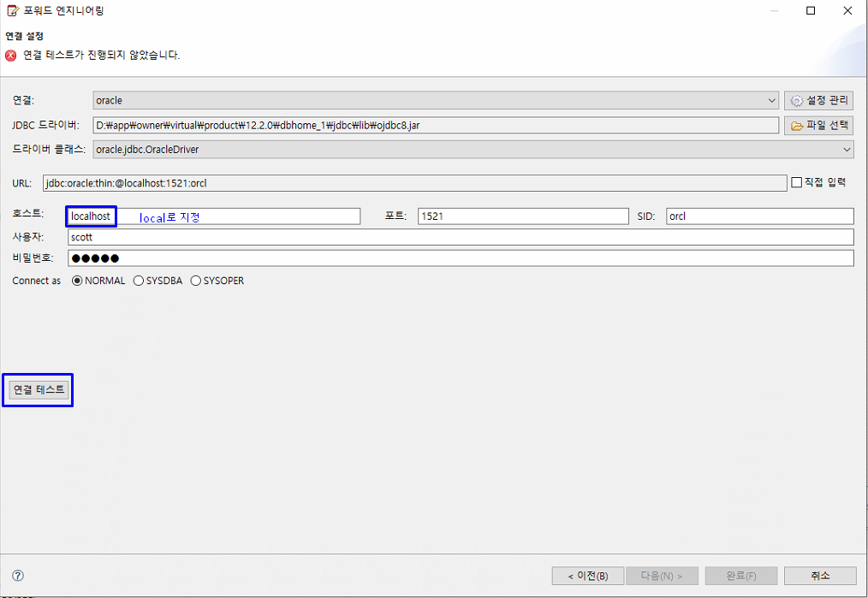Click the 연결 설정 heading text
The height and width of the screenshot is (598, 868).
(x=24, y=36)
